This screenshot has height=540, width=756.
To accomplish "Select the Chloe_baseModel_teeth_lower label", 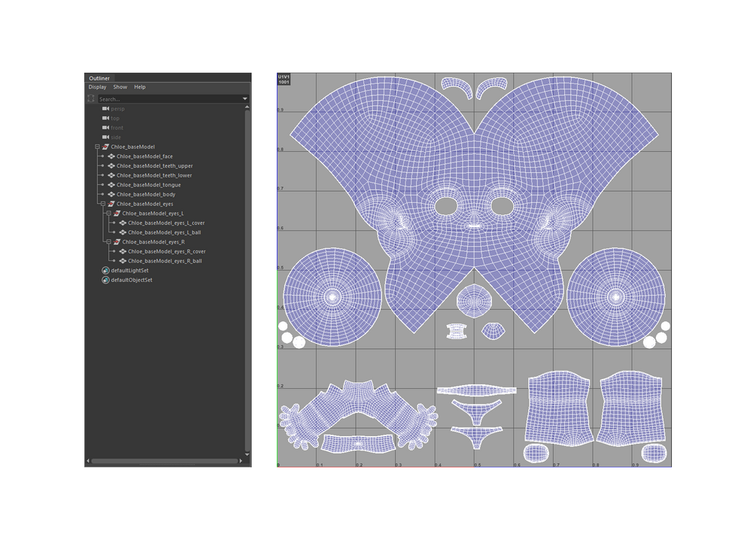I will (154, 175).
